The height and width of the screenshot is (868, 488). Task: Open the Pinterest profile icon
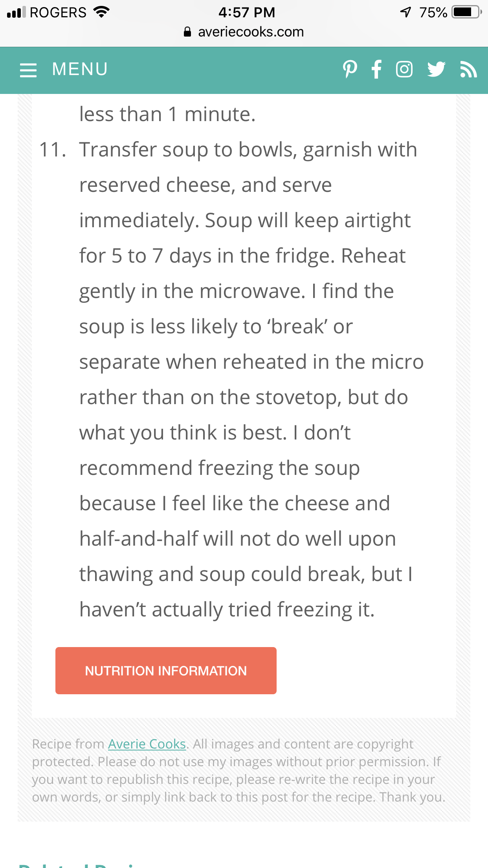350,70
